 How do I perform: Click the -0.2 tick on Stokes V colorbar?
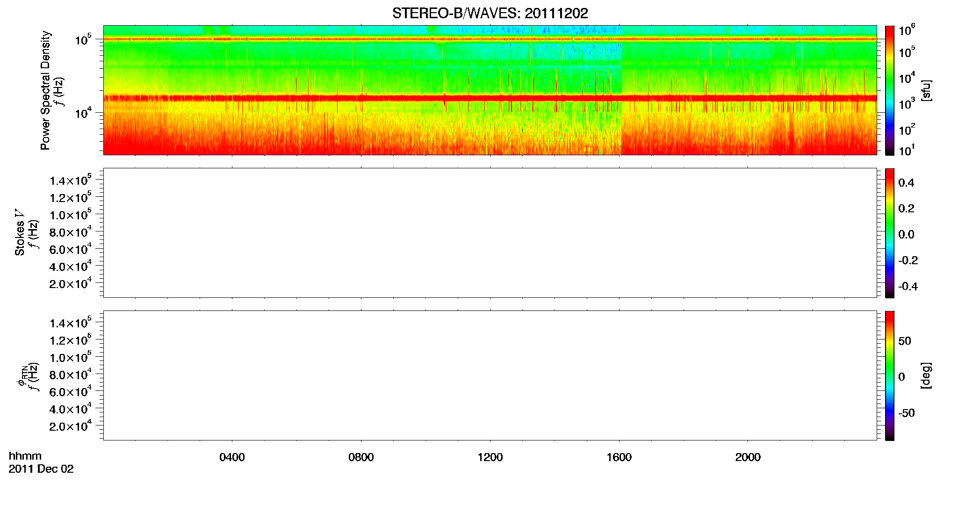coord(908,260)
